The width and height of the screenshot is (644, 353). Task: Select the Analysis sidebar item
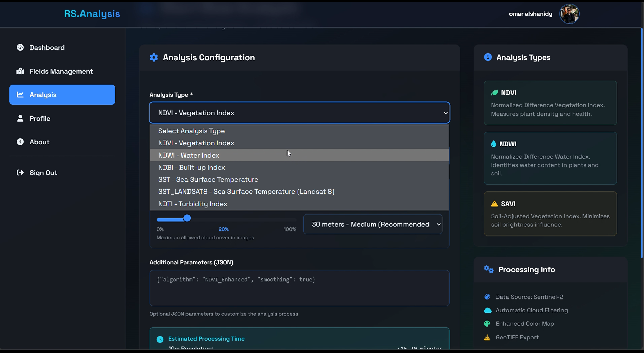tap(62, 95)
